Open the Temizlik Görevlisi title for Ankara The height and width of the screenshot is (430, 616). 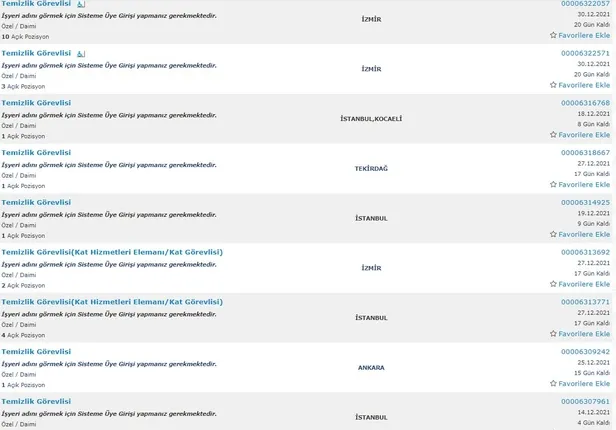pyautogui.click(x=36, y=351)
